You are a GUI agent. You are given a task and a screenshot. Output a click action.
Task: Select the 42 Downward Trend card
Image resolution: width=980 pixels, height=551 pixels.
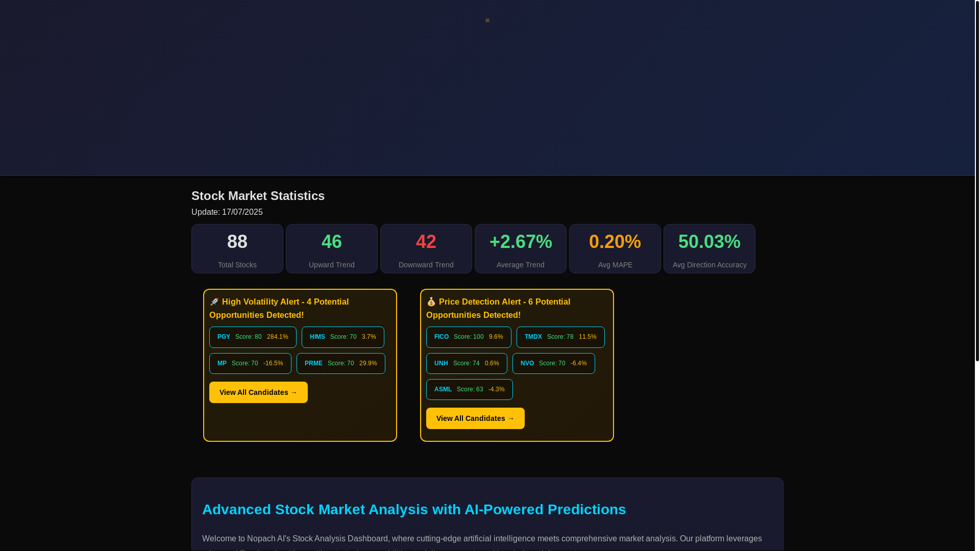click(x=426, y=249)
